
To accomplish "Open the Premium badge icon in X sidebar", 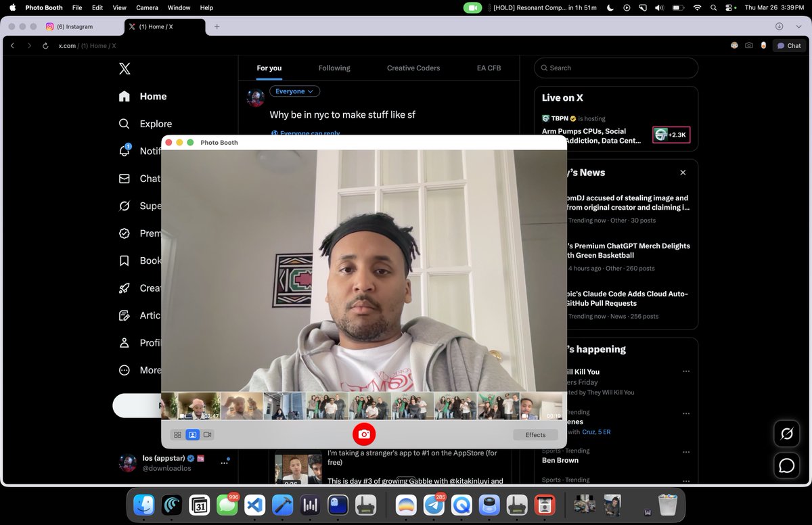I will click(x=125, y=233).
